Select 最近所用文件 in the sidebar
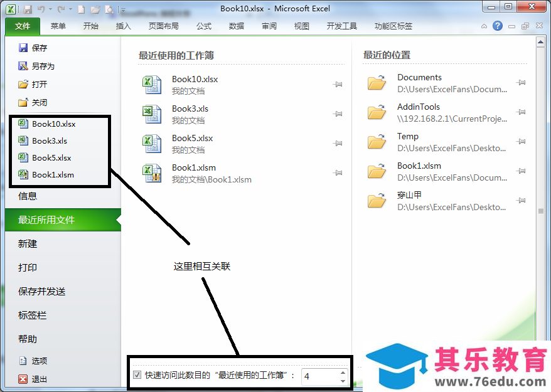The image size is (551, 392). 63,220
